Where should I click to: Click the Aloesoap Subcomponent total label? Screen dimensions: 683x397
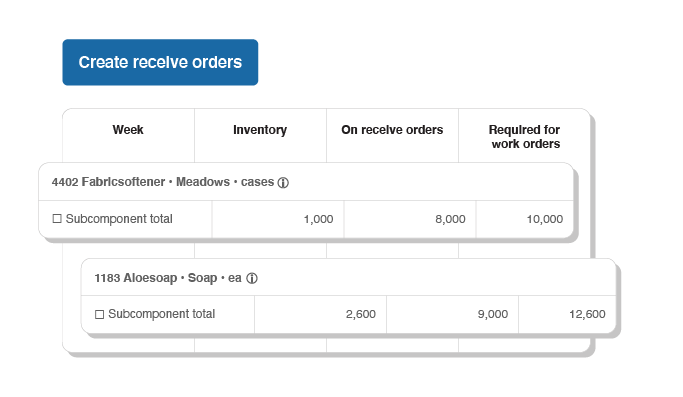pyautogui.click(x=162, y=314)
